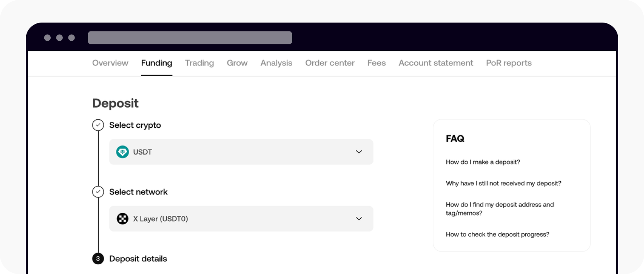This screenshot has height=274, width=644.
Task: View PoR reports
Action: pos(508,63)
